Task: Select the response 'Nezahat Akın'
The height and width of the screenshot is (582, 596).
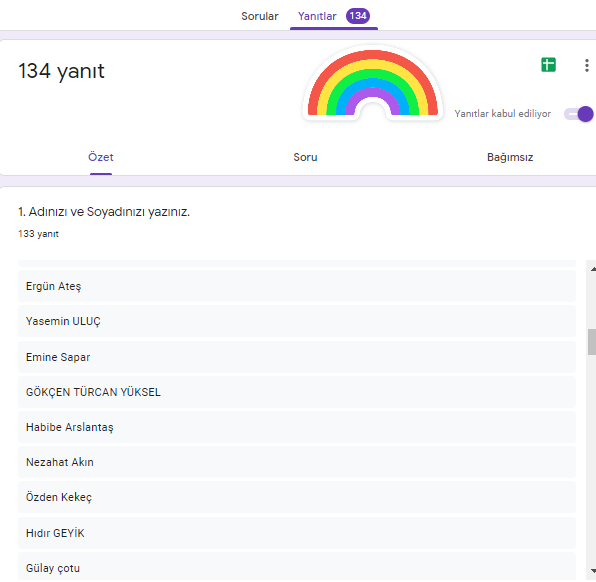Action: click(x=297, y=462)
